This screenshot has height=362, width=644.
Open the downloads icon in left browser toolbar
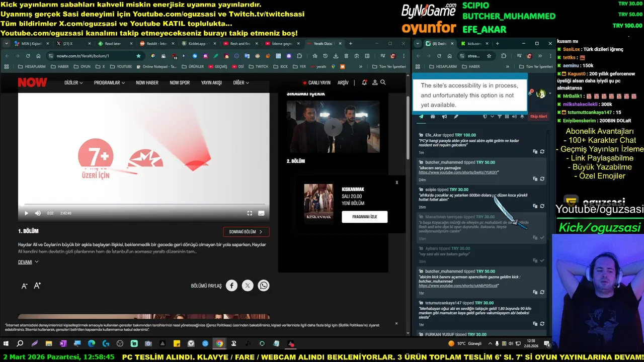coord(335,56)
